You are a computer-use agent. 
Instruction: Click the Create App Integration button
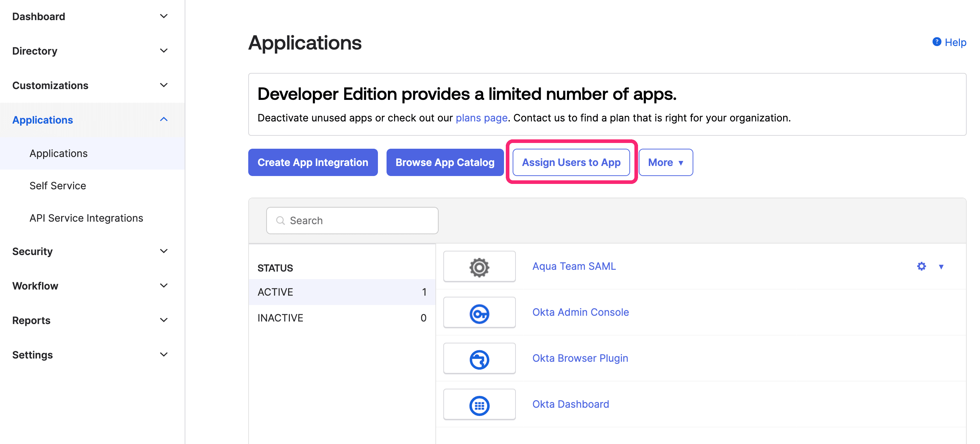(313, 162)
